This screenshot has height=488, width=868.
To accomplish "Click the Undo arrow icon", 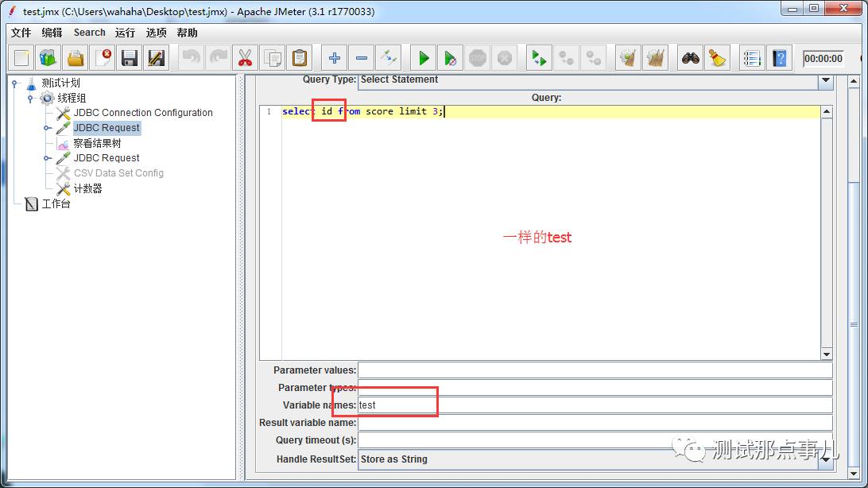I will coord(192,58).
